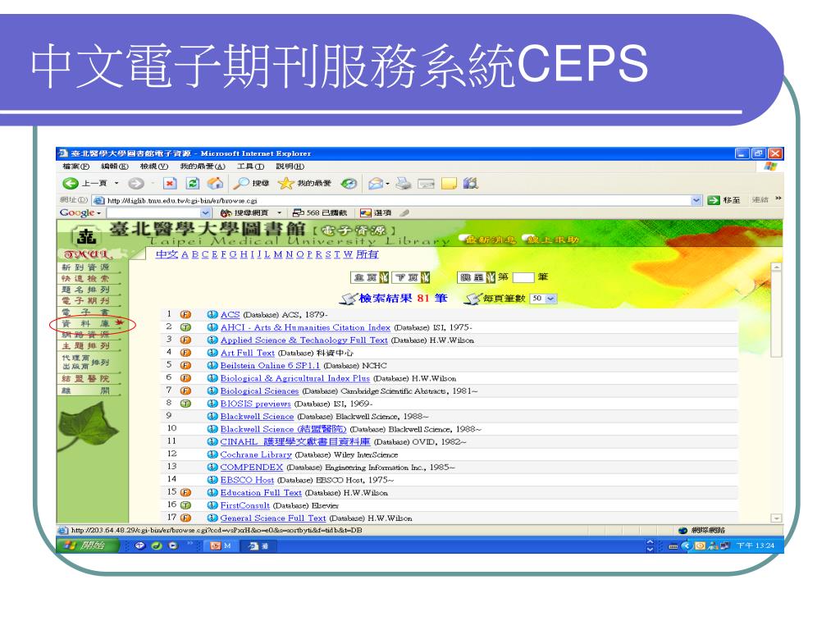Expand the links bar chevron
The height and width of the screenshot is (630, 840).
point(778,199)
